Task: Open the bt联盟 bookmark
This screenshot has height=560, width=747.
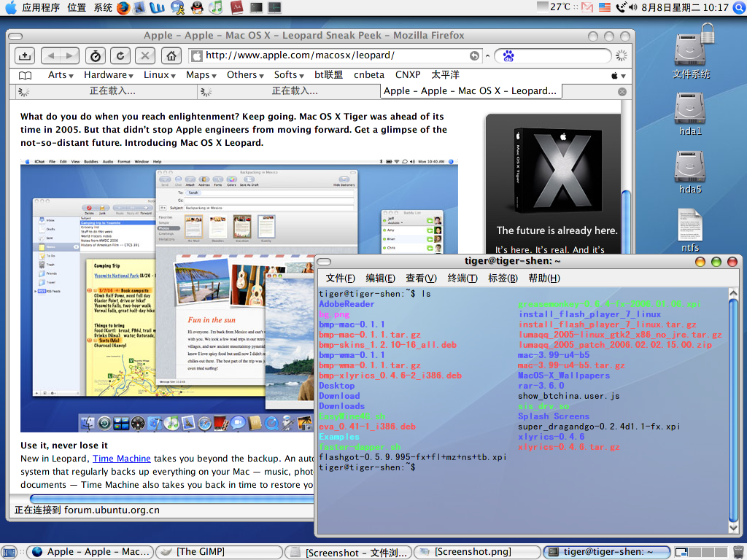Action: 329,75
